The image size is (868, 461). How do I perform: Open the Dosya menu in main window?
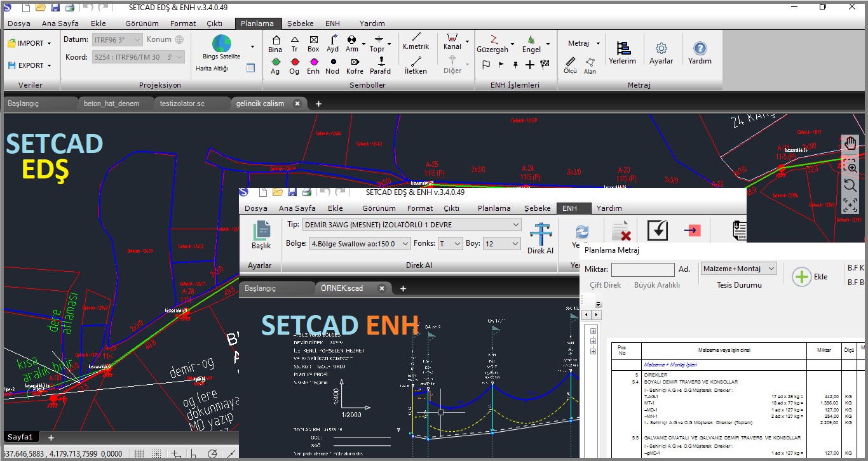(x=19, y=23)
